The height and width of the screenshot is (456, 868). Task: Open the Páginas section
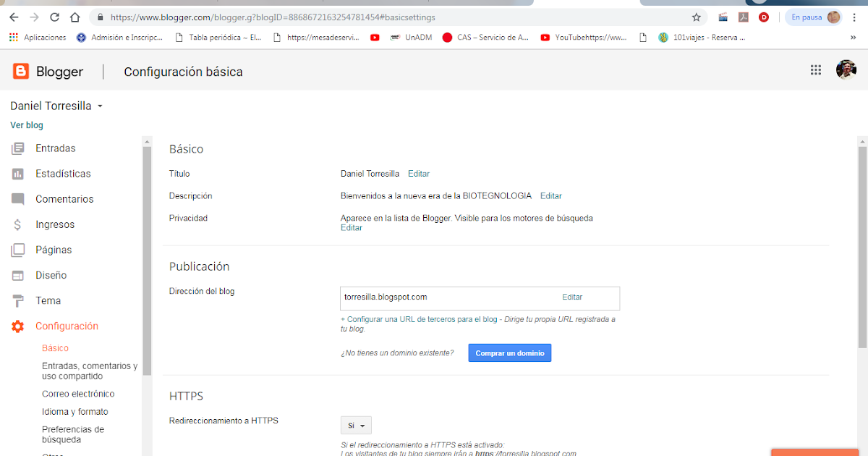[54, 250]
